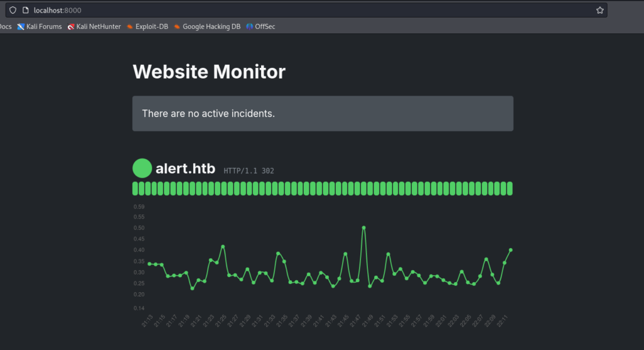
Task: Click the Google Hacking DB favicon
Action: click(x=177, y=26)
